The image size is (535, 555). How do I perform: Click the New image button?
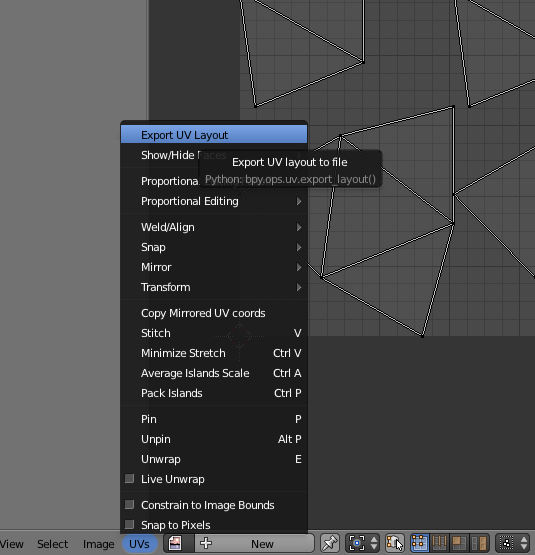tap(254, 543)
